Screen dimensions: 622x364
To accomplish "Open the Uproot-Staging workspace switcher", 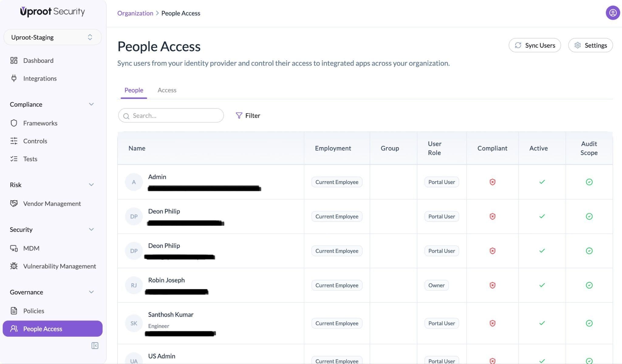I will coord(52,37).
